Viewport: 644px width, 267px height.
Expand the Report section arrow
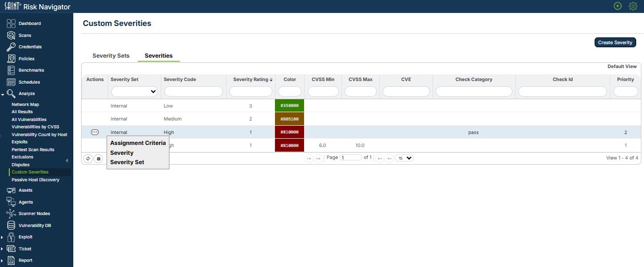pyautogui.click(x=3, y=261)
